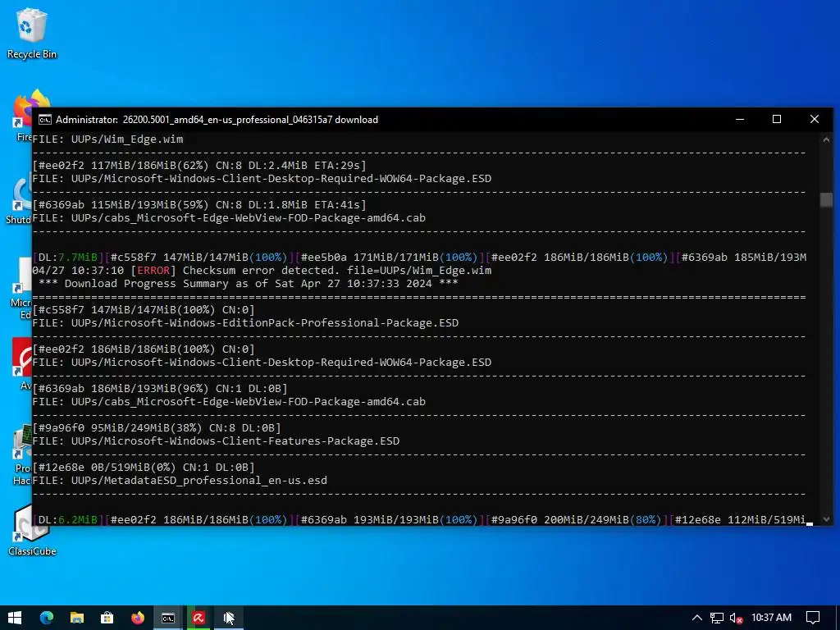
Task: Launch Microsoft Edge from the taskbar
Action: (47, 618)
